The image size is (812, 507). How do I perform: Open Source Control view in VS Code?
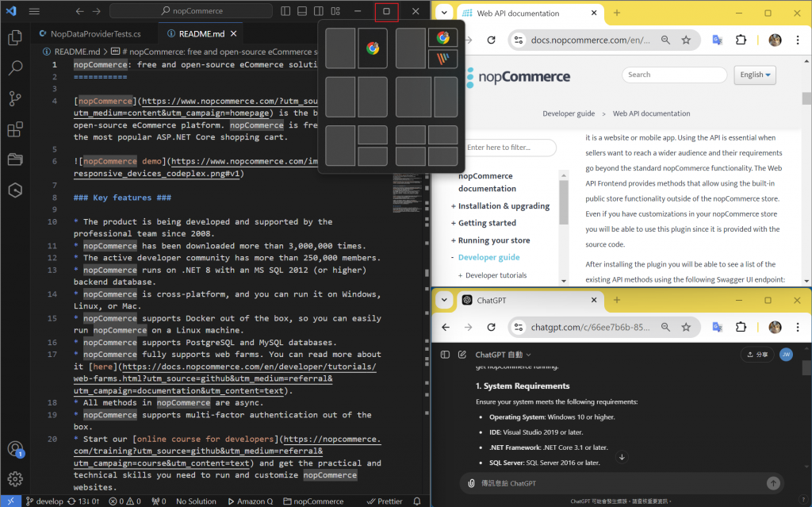pyautogui.click(x=15, y=98)
